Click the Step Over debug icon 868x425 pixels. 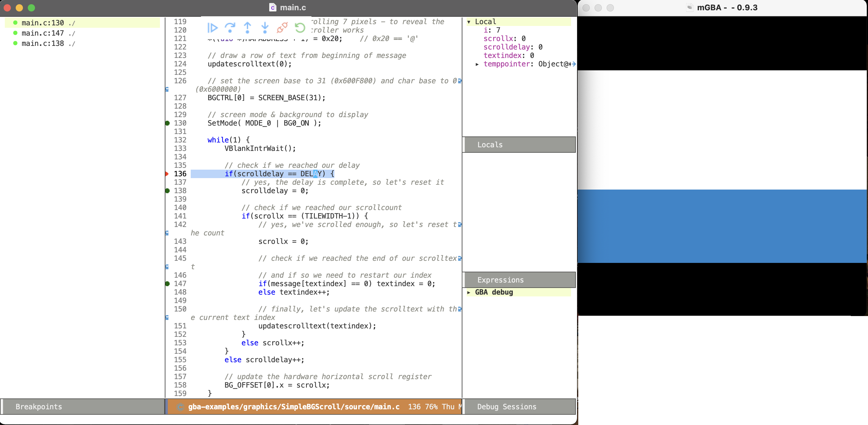point(230,28)
